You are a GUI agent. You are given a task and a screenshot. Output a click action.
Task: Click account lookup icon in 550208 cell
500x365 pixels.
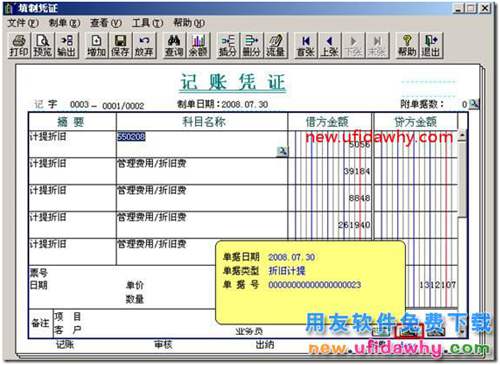click(x=282, y=151)
